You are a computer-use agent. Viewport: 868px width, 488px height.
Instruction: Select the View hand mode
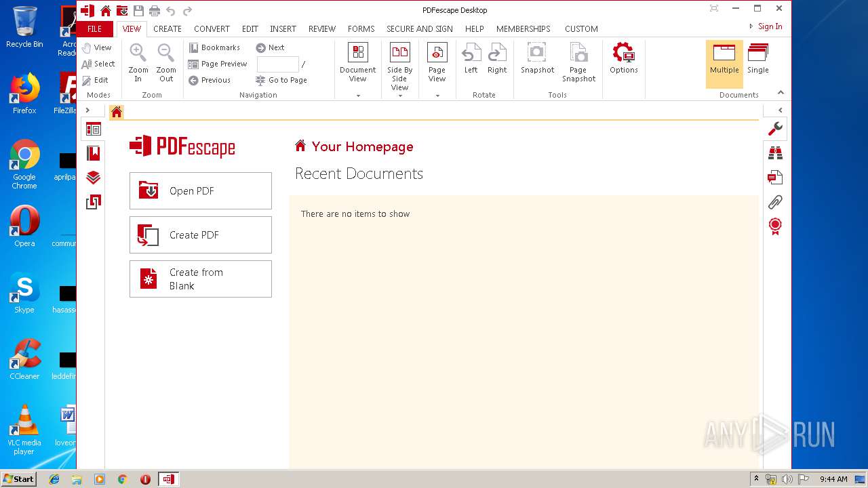96,47
